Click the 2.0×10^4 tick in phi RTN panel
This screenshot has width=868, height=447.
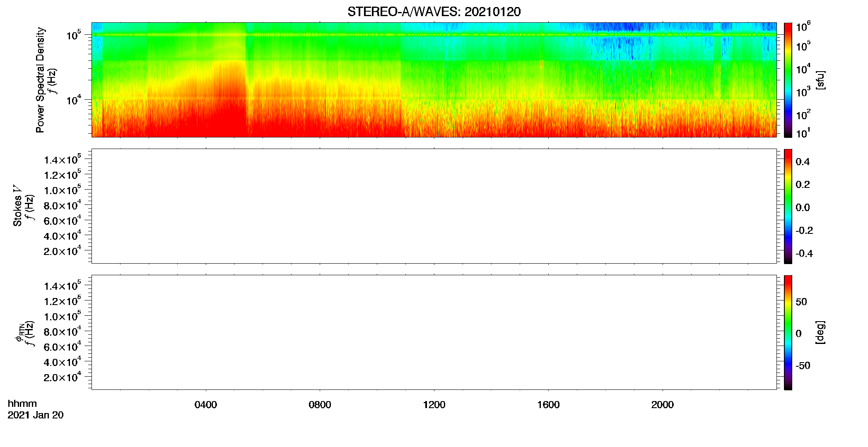(63, 376)
